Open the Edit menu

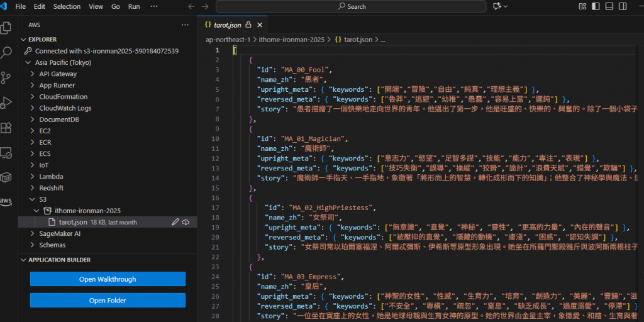[x=40, y=6]
